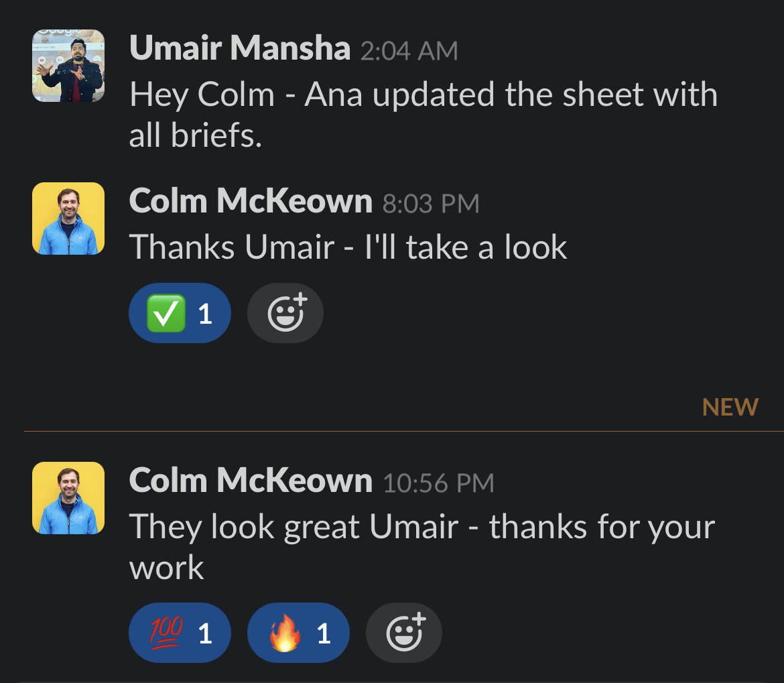Click the 2:04 AM timestamp
This screenshot has width=784, height=683.
coord(409,50)
